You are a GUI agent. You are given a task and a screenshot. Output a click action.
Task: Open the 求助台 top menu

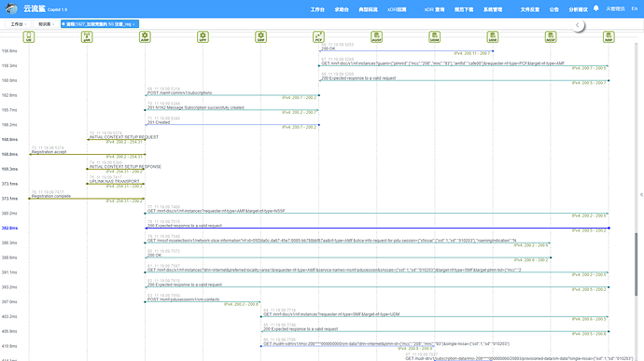pos(342,9)
